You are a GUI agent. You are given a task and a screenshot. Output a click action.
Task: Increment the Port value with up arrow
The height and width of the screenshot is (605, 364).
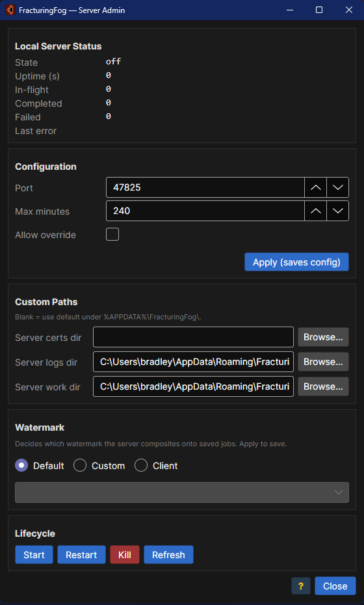coord(316,187)
